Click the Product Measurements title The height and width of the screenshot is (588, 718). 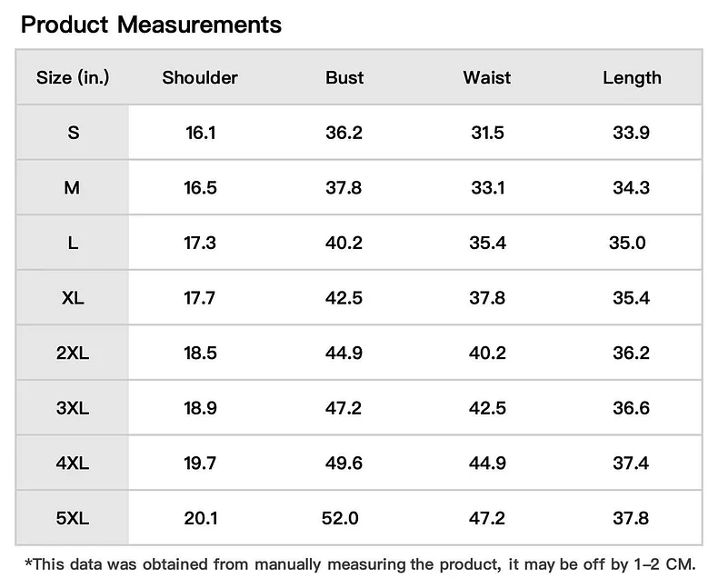click(151, 25)
